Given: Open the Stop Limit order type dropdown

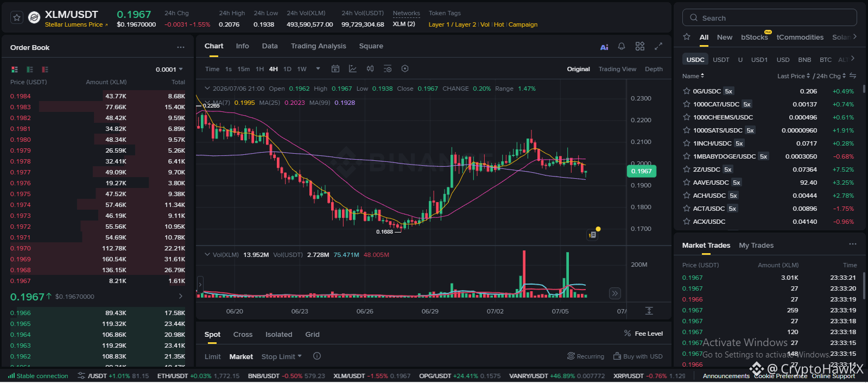Looking at the screenshot, I should pyautogui.click(x=281, y=357).
